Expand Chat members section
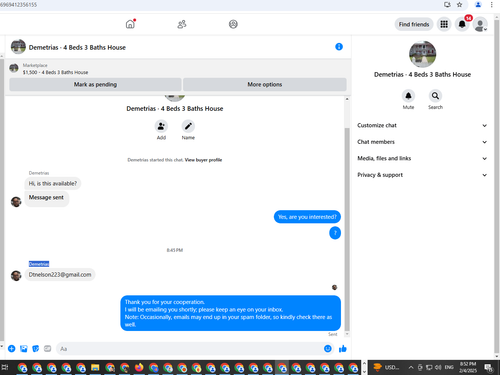This screenshot has width=500, height=375. point(422,142)
